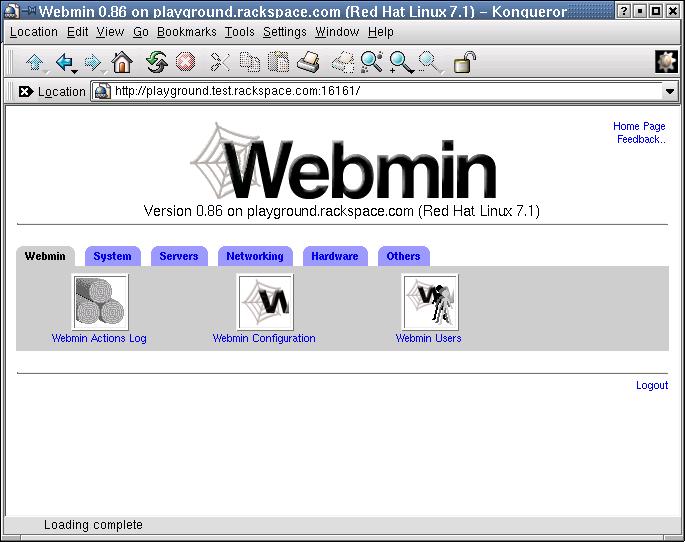Open the Tools menu
685x542 pixels.
239,32
